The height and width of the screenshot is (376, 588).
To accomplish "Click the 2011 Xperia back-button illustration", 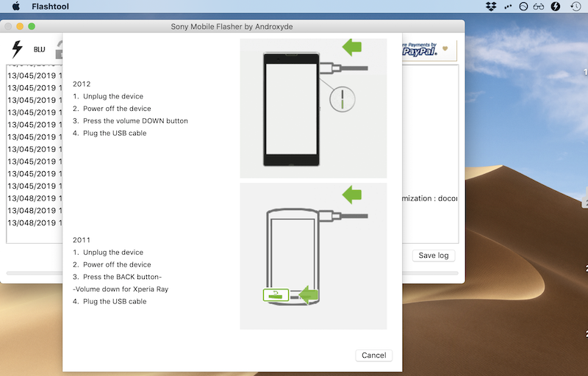I will 313,256.
